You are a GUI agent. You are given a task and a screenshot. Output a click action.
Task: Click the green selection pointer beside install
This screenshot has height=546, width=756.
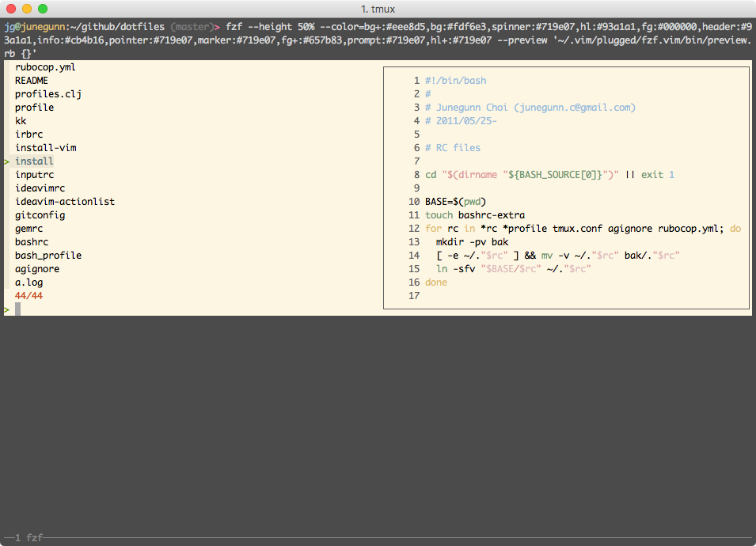(x=5, y=161)
